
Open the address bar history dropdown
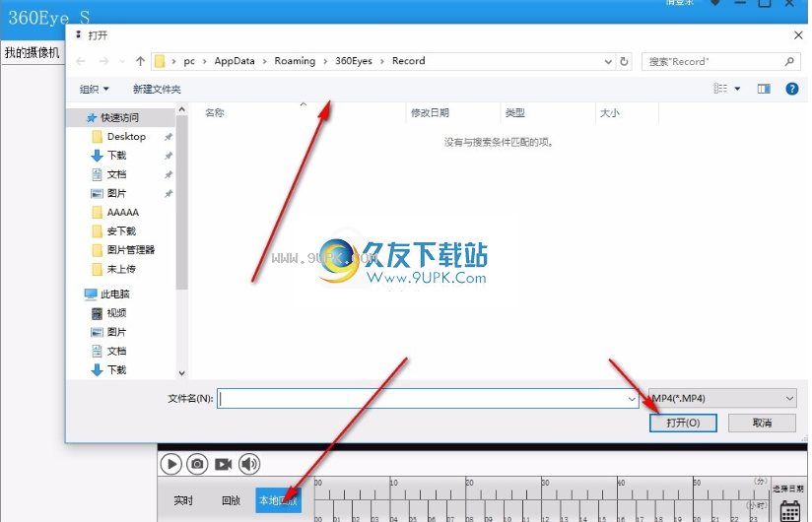(608, 62)
